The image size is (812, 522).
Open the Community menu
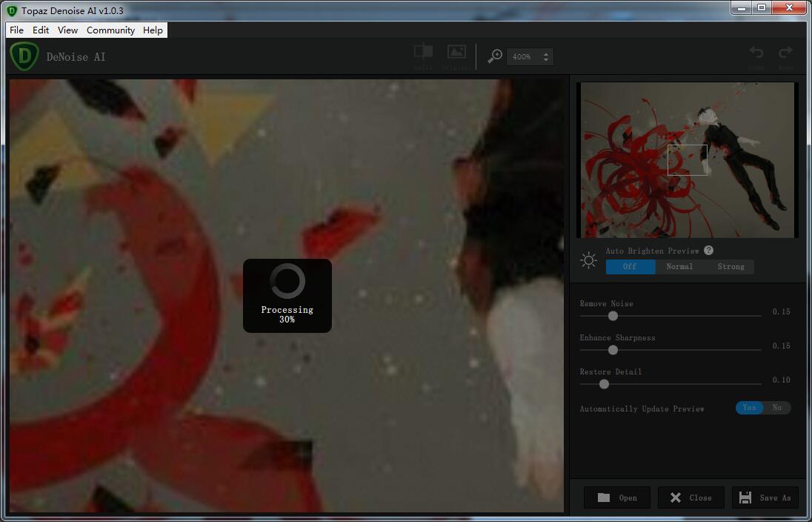pos(110,30)
